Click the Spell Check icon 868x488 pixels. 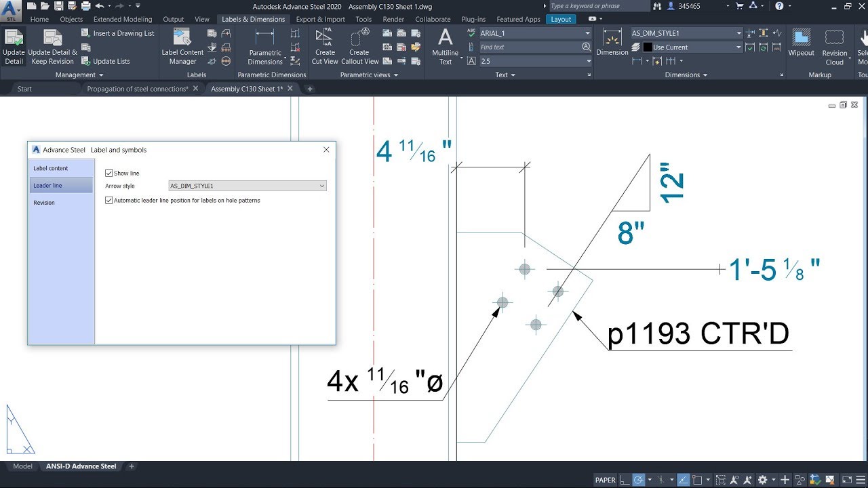[x=471, y=33]
